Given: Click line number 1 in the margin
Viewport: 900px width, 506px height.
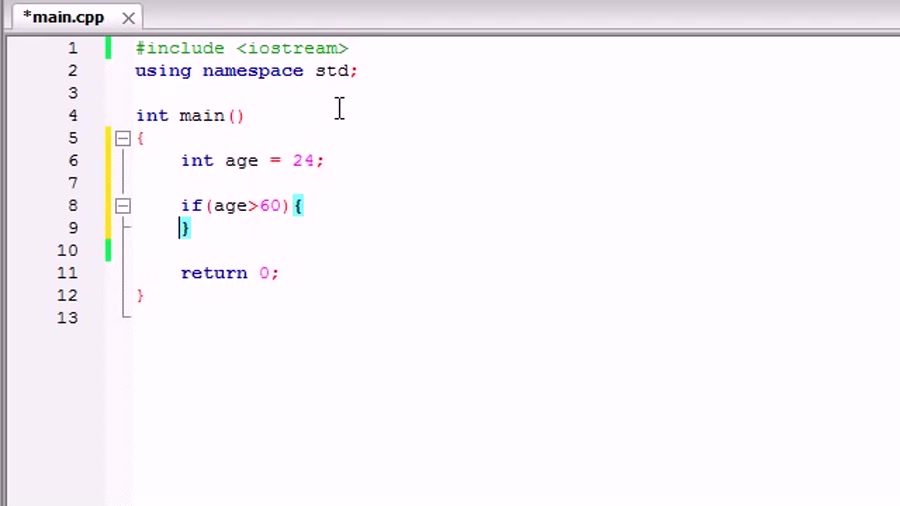Looking at the screenshot, I should 72,48.
